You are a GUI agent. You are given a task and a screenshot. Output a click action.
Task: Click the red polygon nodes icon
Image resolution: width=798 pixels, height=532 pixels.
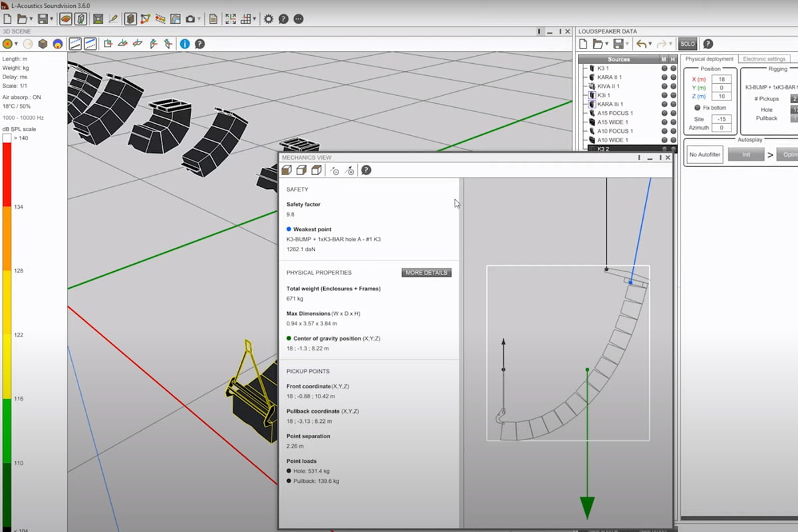click(x=145, y=19)
